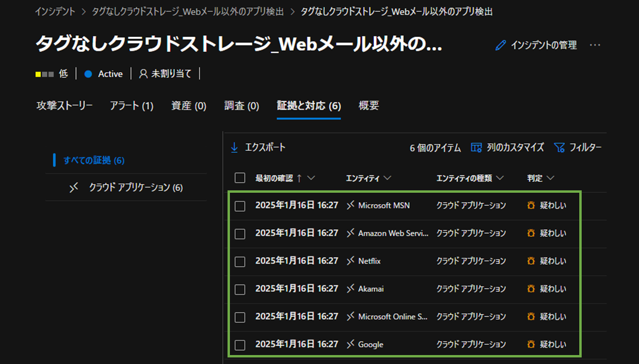Viewport: 639px width, 364px height.
Task: Click the Microsoft Online S... entity name
Action: click(x=393, y=316)
